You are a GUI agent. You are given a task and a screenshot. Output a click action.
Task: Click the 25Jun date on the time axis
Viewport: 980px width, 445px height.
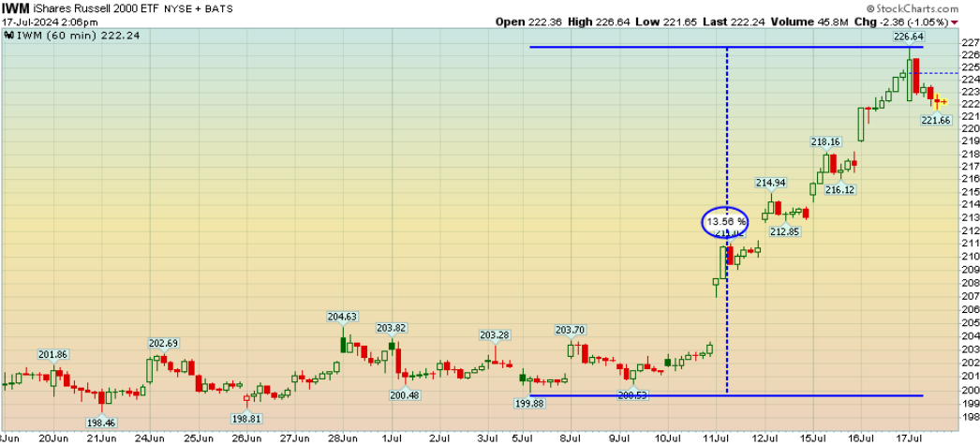click(199, 438)
